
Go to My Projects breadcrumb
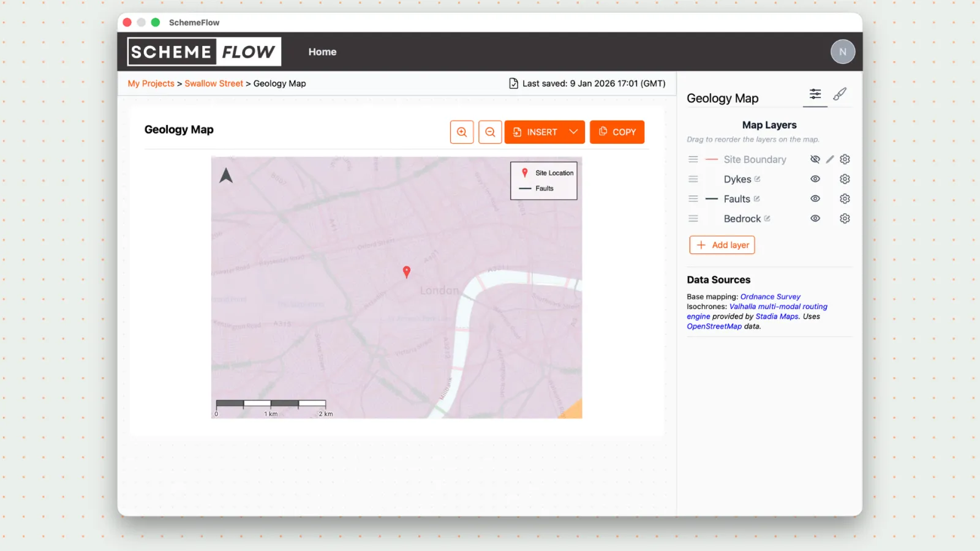click(x=151, y=83)
